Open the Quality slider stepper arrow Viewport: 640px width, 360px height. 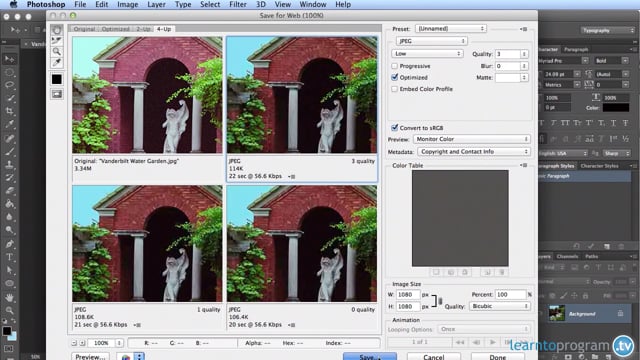pos(524,54)
